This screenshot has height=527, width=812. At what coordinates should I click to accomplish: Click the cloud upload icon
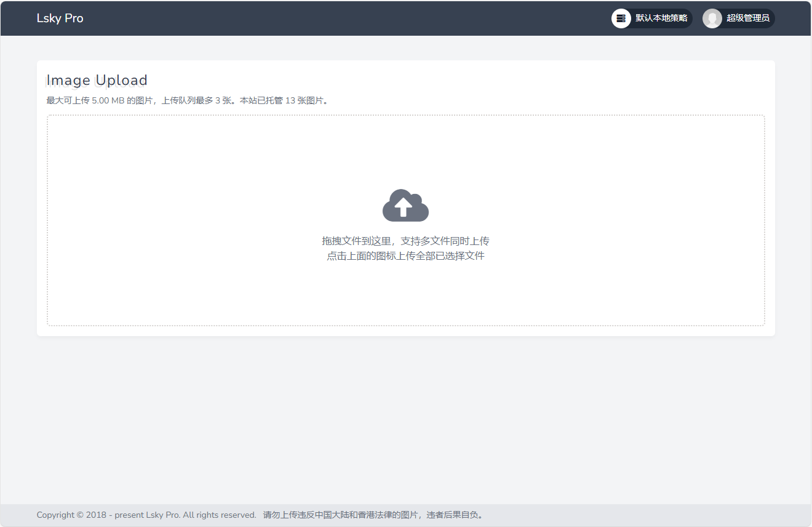coord(405,205)
